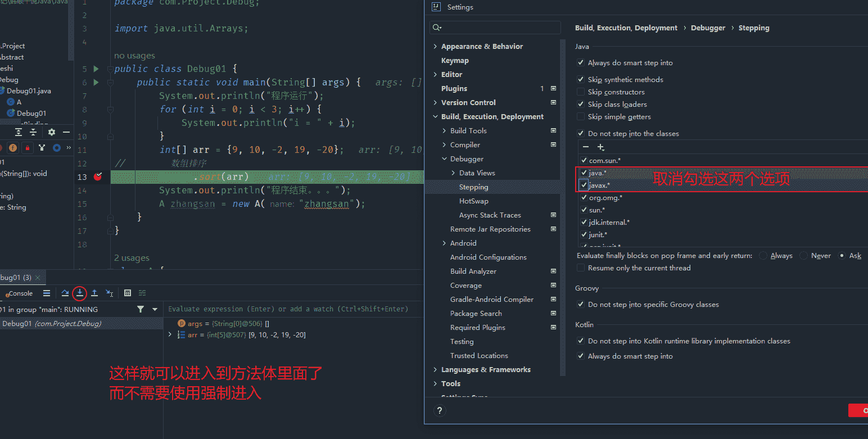This screenshot has height=439, width=868.
Task: Expand the arr variable in debugger
Action: (170, 334)
